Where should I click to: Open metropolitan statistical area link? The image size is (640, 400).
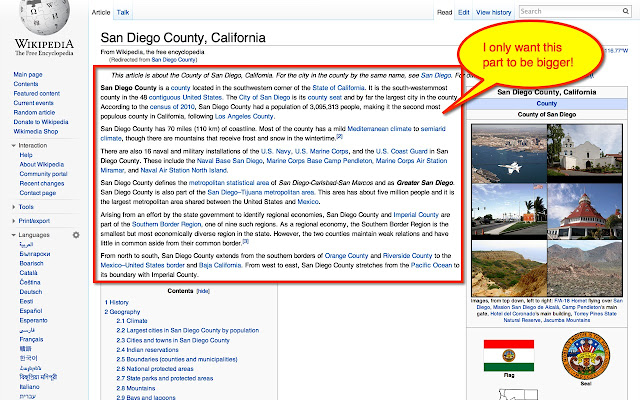point(229,183)
